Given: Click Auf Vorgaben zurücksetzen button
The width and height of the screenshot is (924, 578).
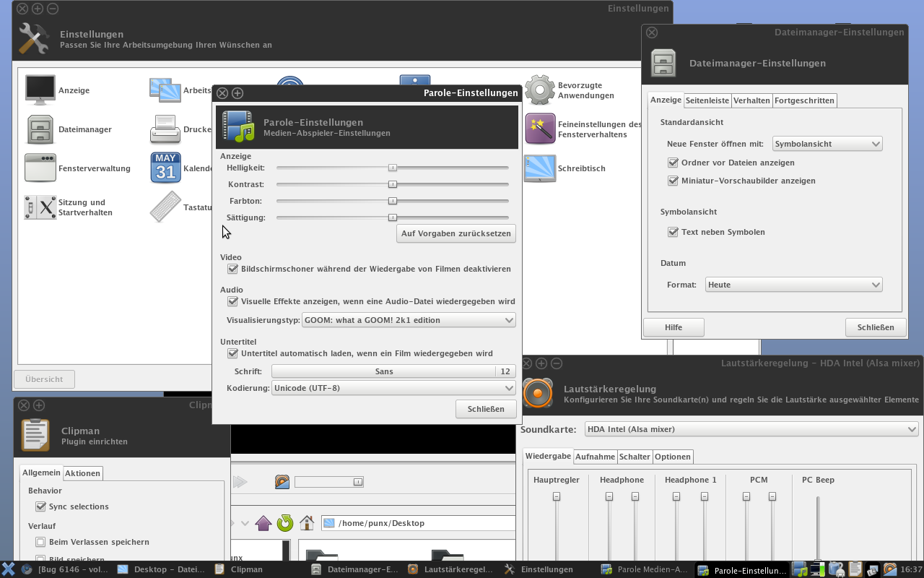Looking at the screenshot, I should [456, 233].
